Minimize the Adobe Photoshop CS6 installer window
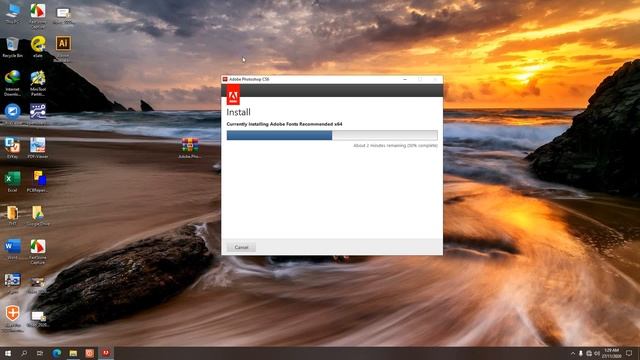Image resolution: width=640 pixels, height=360 pixels. pos(405,79)
